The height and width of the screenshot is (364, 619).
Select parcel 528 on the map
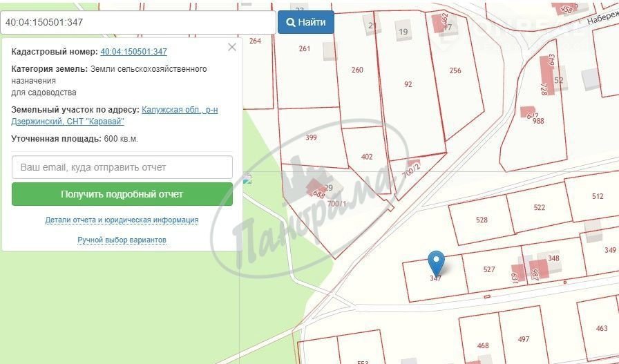tap(482, 220)
